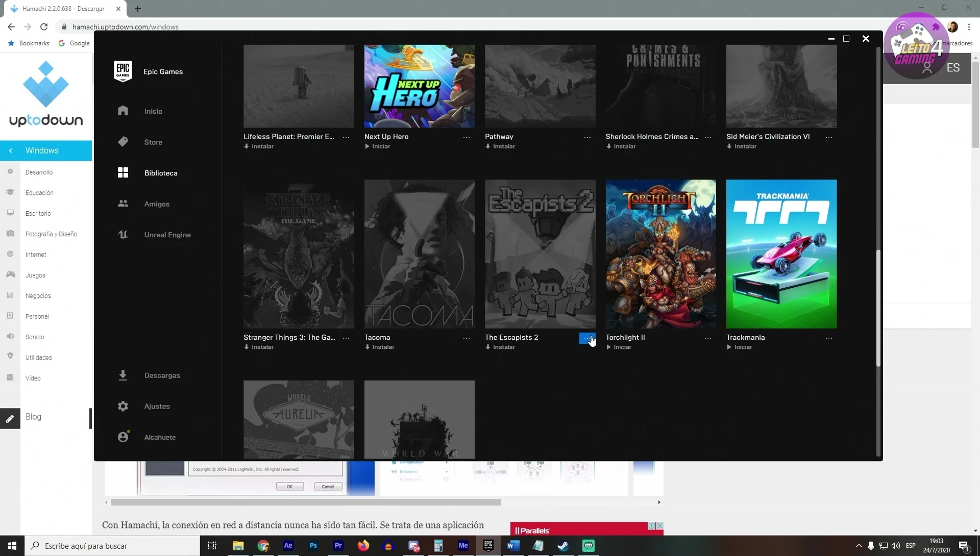This screenshot has height=556, width=980.
Task: Click Iniciar under Next Up Hero
Action: tap(377, 146)
